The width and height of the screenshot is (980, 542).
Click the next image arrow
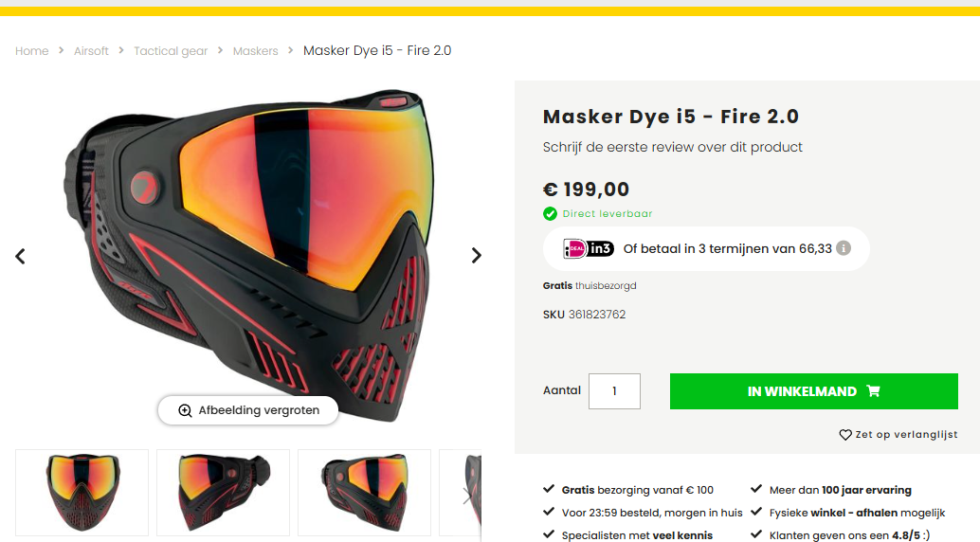click(477, 255)
